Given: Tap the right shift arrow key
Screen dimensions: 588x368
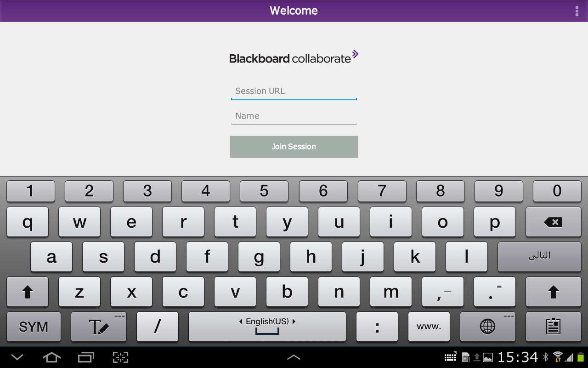Looking at the screenshot, I should (x=553, y=292).
